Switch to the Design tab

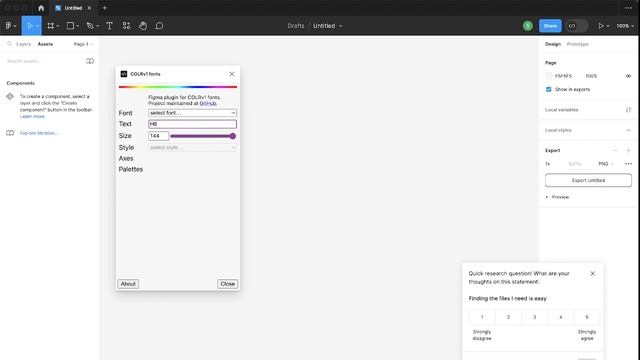553,44
